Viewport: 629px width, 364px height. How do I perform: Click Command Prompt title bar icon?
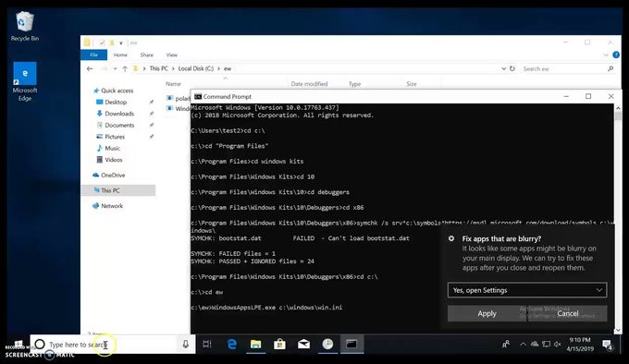coord(198,96)
